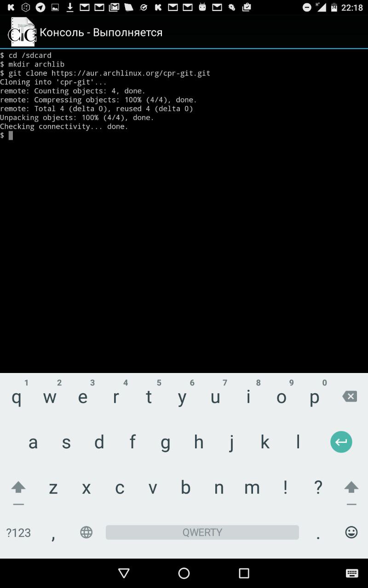Open the language switcher globe key
The height and width of the screenshot is (588, 368).
[86, 532]
